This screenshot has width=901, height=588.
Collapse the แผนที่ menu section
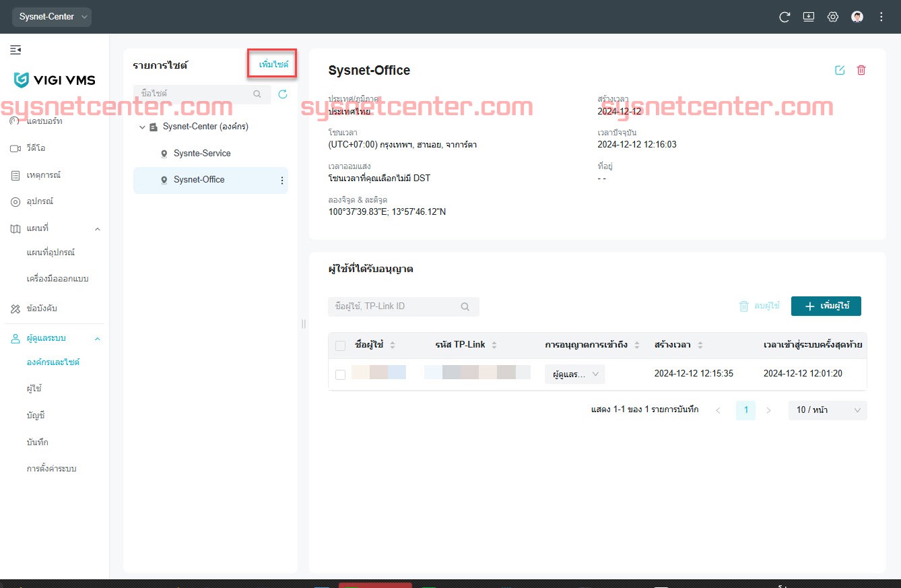(x=97, y=229)
